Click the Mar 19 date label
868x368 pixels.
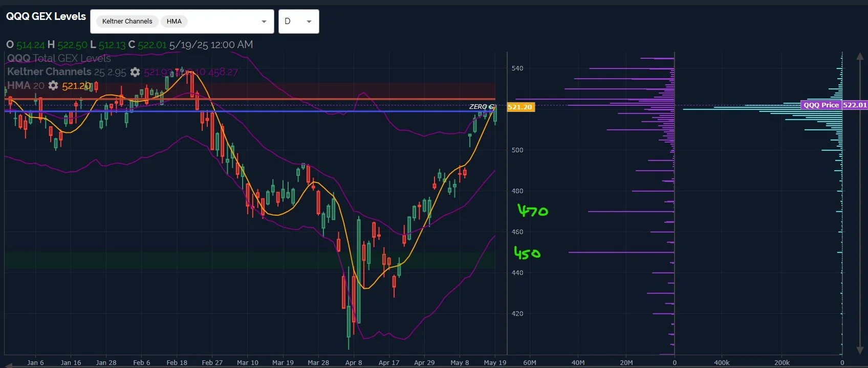(x=283, y=362)
